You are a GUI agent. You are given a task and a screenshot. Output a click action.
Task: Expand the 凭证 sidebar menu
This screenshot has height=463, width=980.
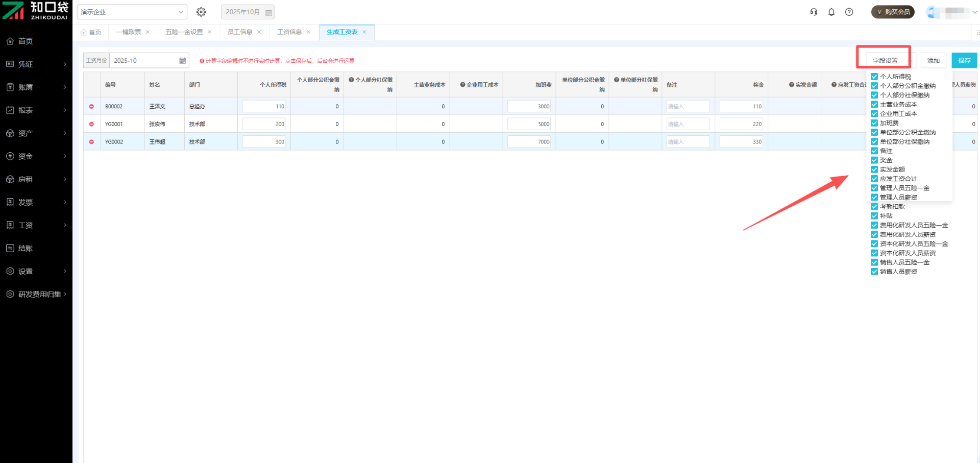36,64
